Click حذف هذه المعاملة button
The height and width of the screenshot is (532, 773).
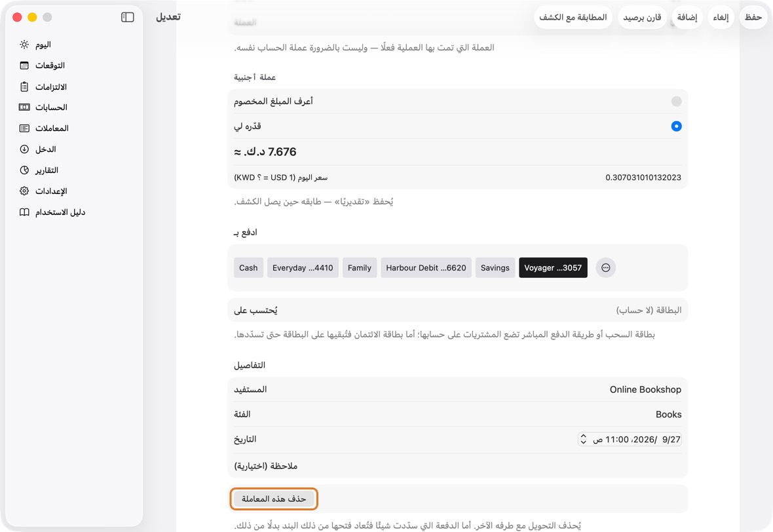click(x=274, y=499)
